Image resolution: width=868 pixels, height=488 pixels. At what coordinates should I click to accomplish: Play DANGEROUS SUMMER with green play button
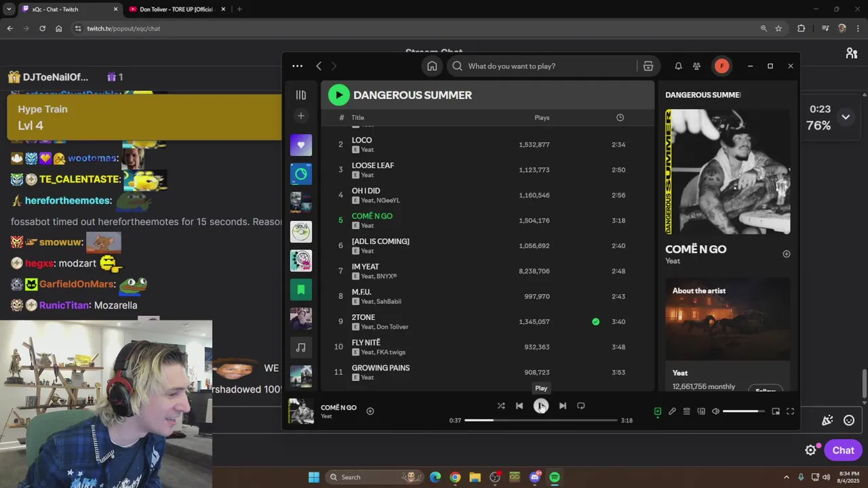point(339,95)
